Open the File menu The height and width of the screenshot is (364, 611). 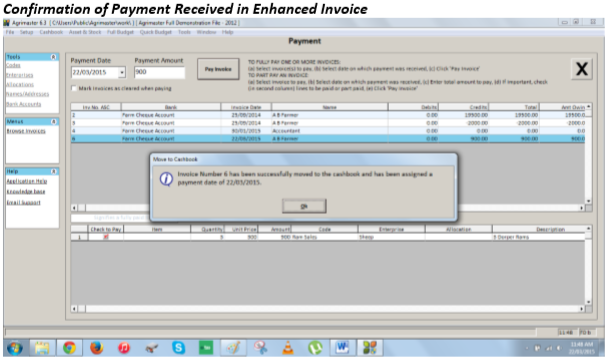(10, 32)
